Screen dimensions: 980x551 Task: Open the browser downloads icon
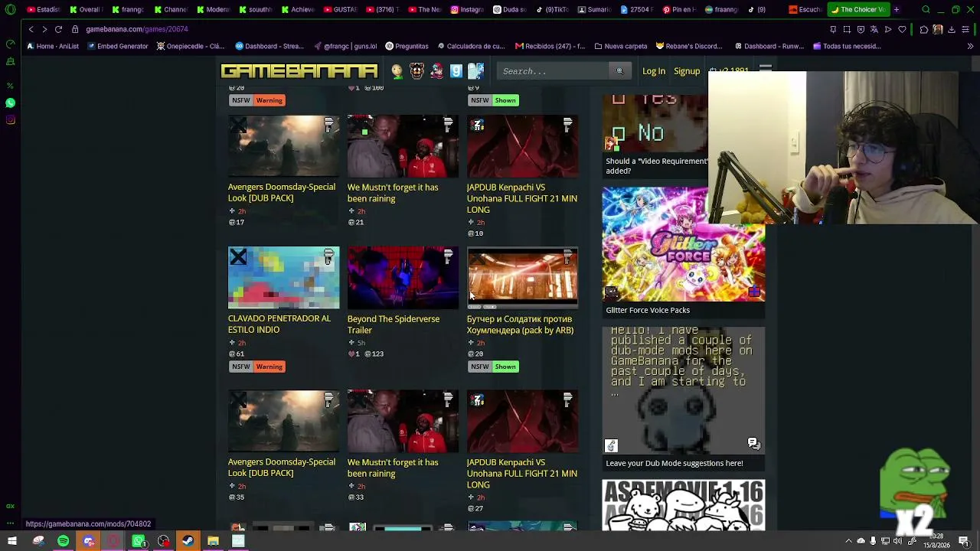click(x=952, y=29)
